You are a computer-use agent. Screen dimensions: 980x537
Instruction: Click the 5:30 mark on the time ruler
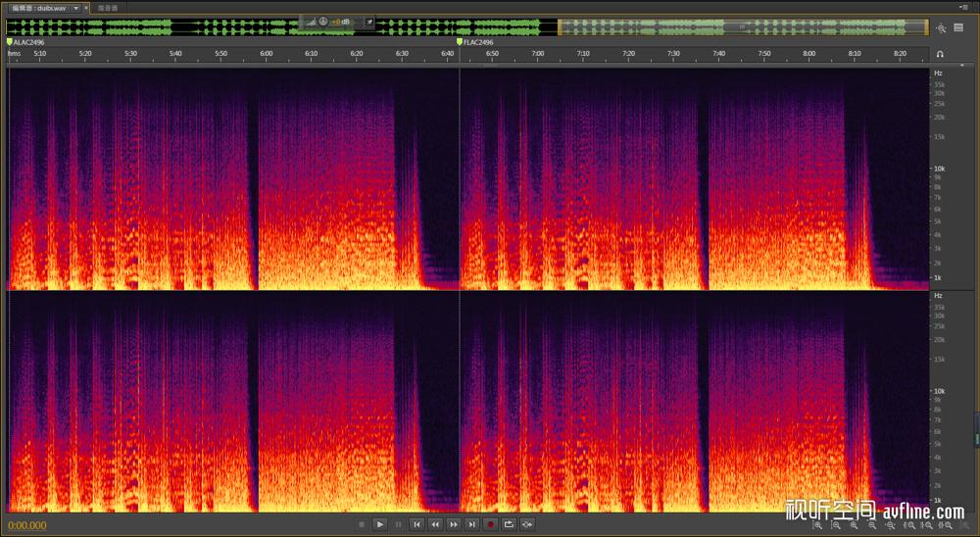pos(130,54)
